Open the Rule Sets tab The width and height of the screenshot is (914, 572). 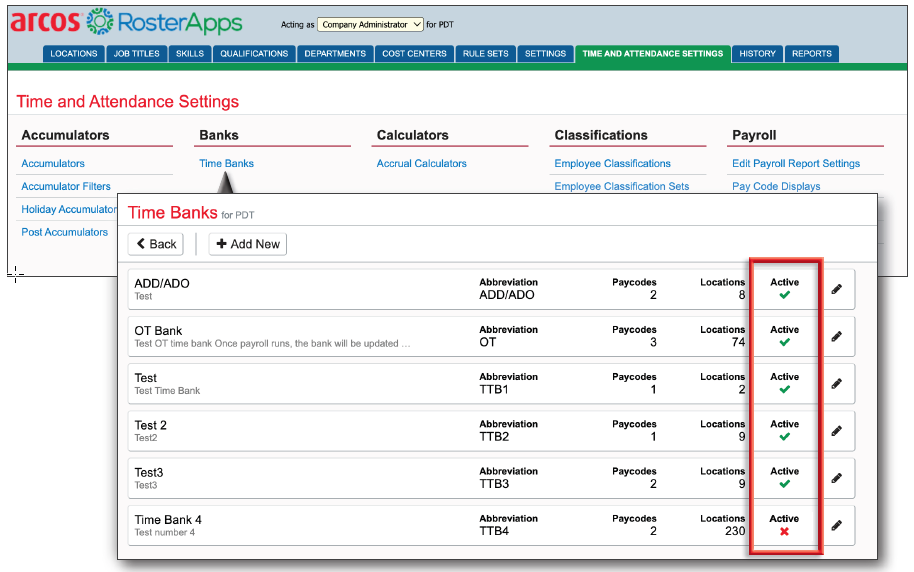point(486,54)
